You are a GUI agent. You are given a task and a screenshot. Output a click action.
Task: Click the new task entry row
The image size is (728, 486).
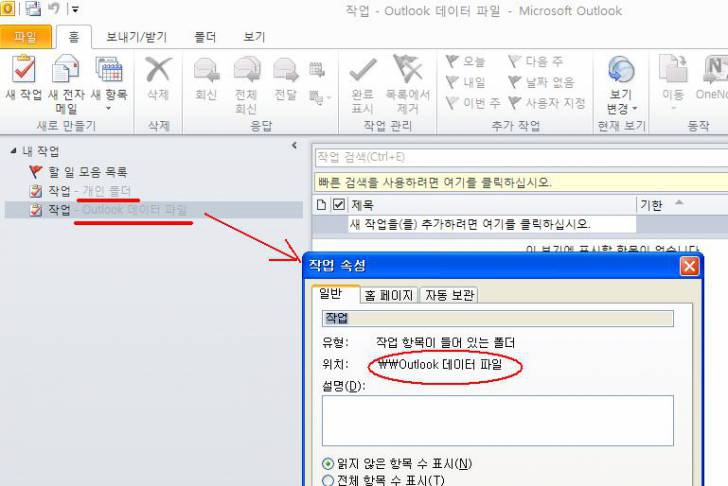click(x=492, y=224)
